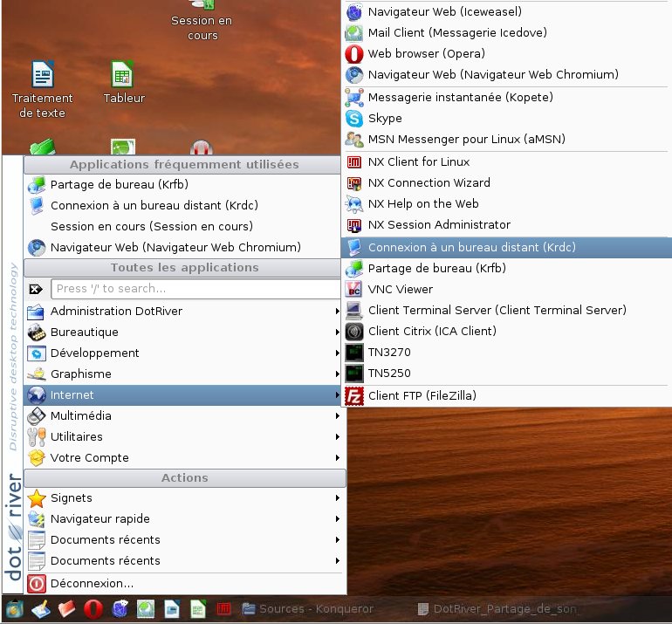Open the TN3270 terminal icon
The height and width of the screenshot is (624, 672).
(354, 353)
